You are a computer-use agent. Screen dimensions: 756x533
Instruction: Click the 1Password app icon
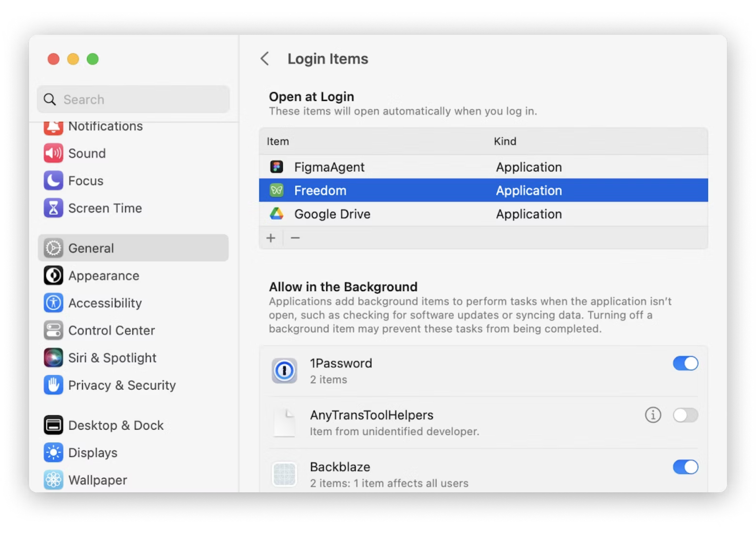284,371
